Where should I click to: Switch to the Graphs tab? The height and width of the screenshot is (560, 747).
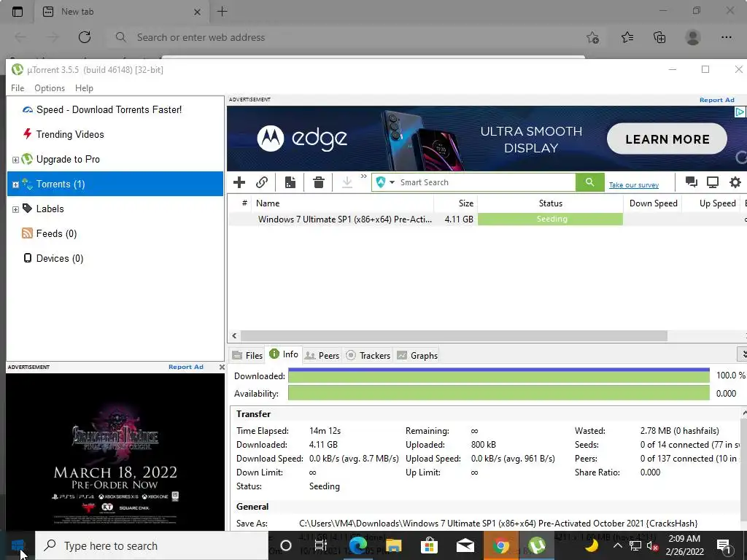(x=418, y=356)
